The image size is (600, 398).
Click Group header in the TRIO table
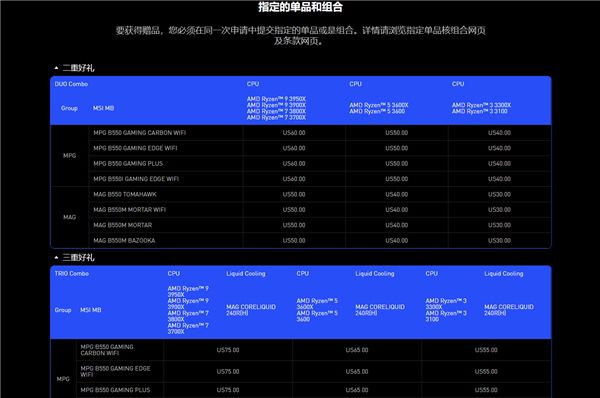63,310
